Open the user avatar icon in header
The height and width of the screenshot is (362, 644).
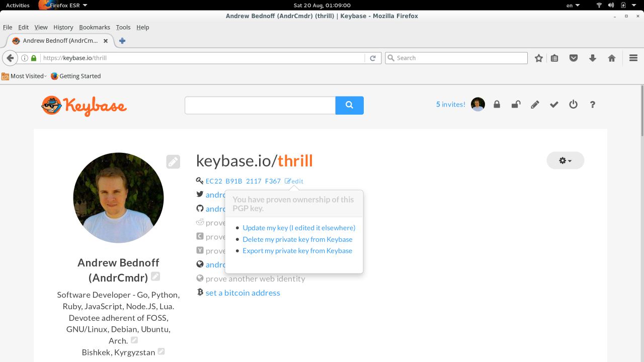(x=478, y=104)
